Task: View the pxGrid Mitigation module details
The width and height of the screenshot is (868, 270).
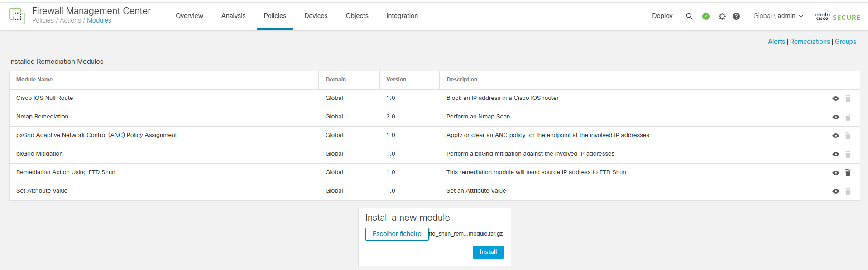Action: [836, 154]
